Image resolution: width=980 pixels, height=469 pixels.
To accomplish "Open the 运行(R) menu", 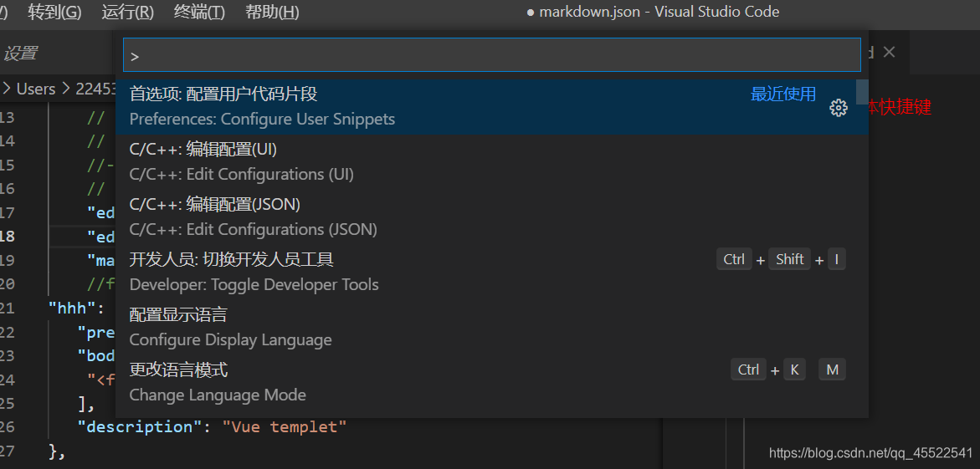I will pyautogui.click(x=127, y=12).
